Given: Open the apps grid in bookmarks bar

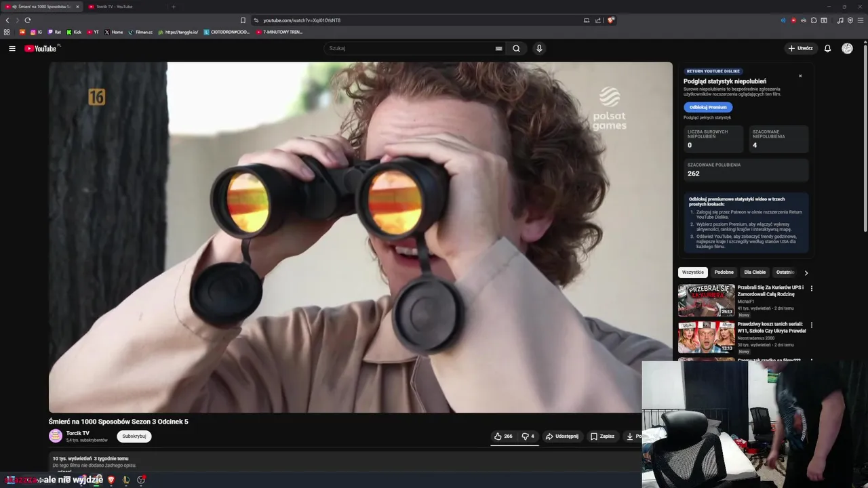Looking at the screenshot, I should pos(7,32).
